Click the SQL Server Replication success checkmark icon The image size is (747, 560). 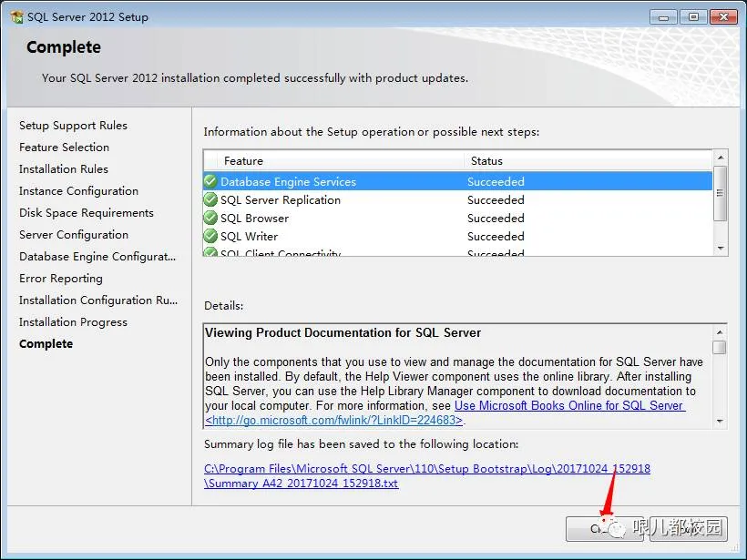(210, 199)
